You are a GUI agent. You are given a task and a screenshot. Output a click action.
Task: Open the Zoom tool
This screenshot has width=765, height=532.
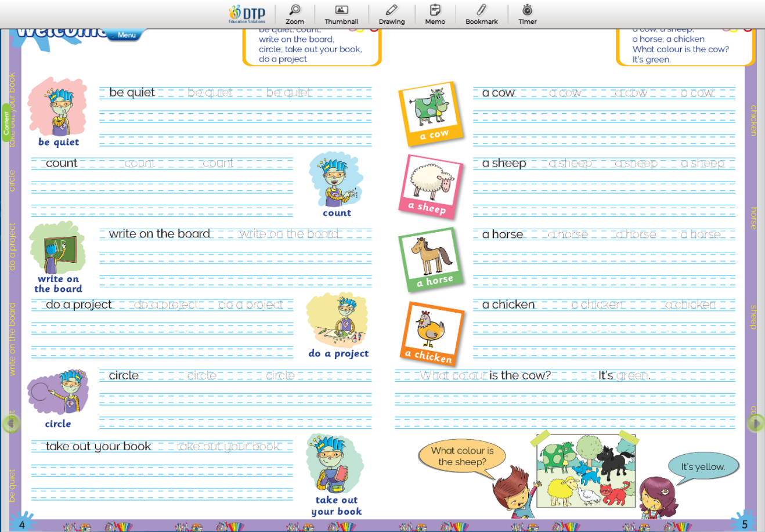[x=295, y=14]
